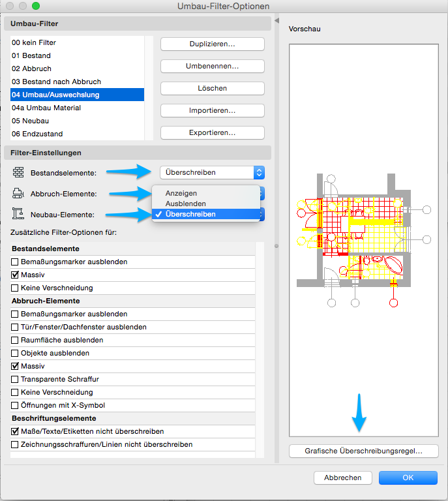Collapse preview panel with the triangle arrow

pyautogui.click(x=276, y=21)
